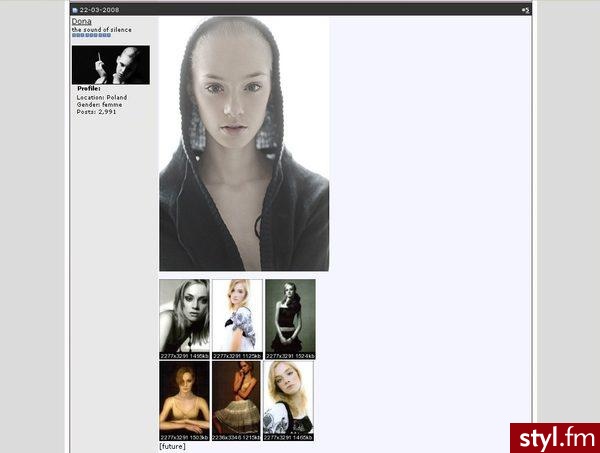
Task: Click the 'Location: Poland' profile line
Action: [102, 97]
